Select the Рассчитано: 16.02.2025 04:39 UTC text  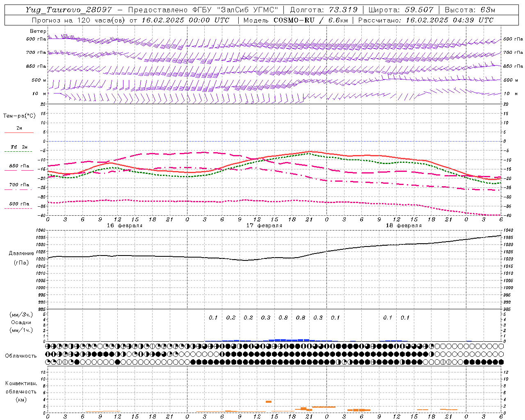[x=426, y=20]
